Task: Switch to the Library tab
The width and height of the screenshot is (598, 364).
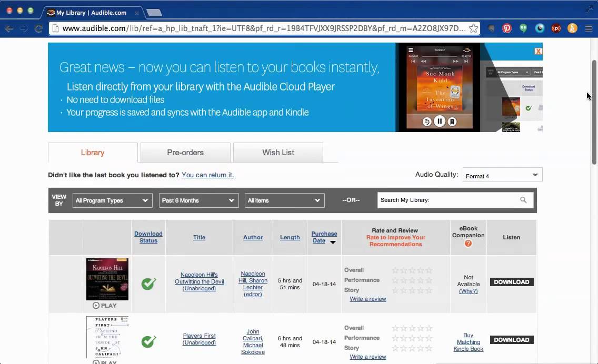Action: pyautogui.click(x=93, y=153)
